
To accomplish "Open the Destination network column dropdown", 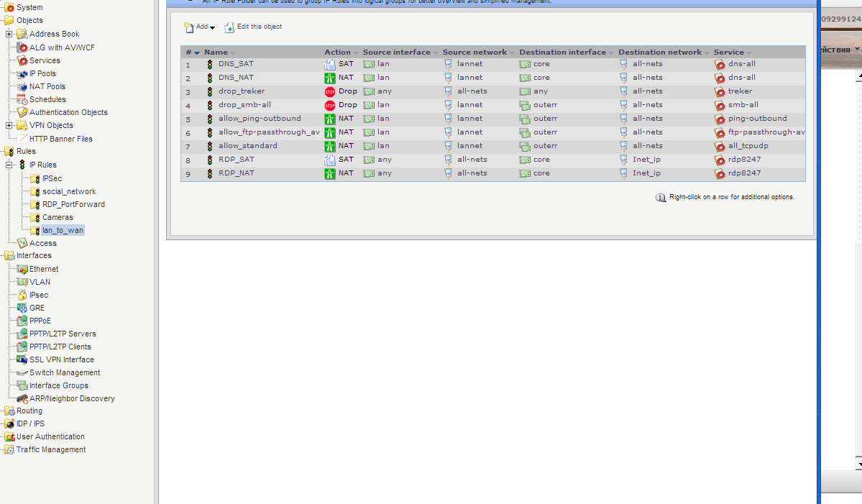I will pyautogui.click(x=707, y=52).
